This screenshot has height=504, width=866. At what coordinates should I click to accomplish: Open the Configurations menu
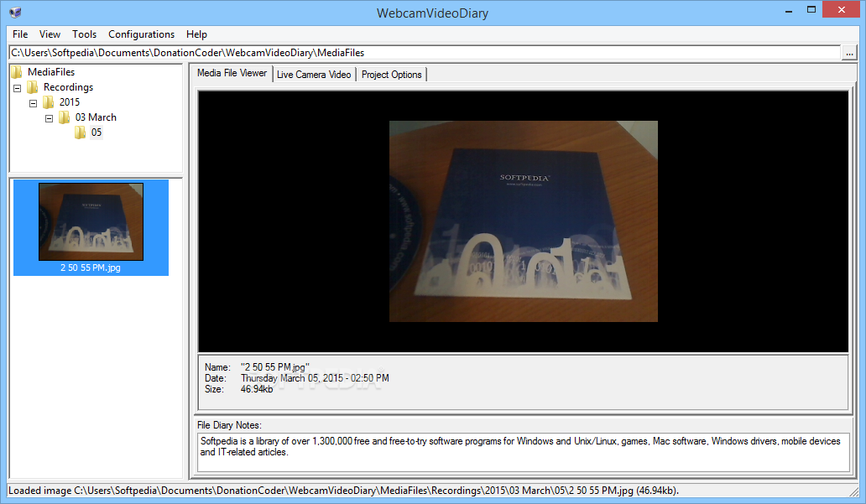[141, 34]
